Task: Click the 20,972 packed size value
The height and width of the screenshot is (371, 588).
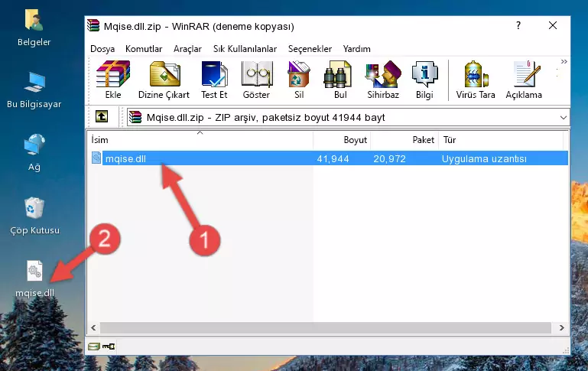Action: pyautogui.click(x=389, y=158)
